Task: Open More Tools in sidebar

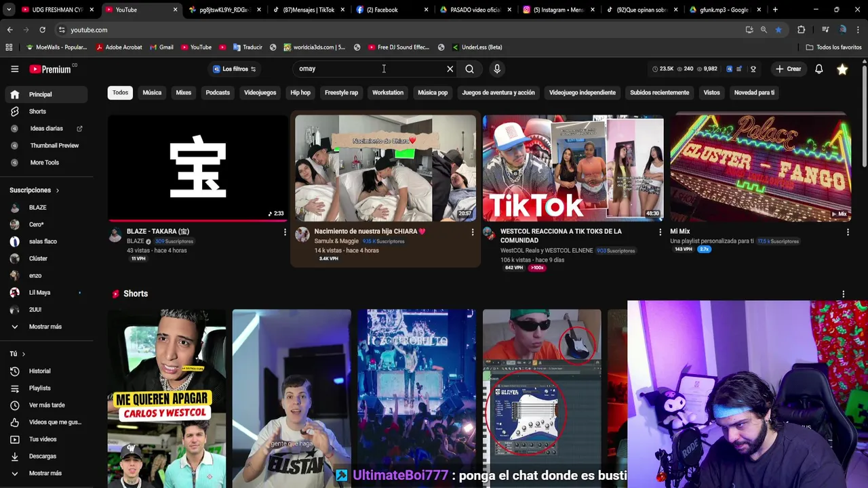Action: 46,162
